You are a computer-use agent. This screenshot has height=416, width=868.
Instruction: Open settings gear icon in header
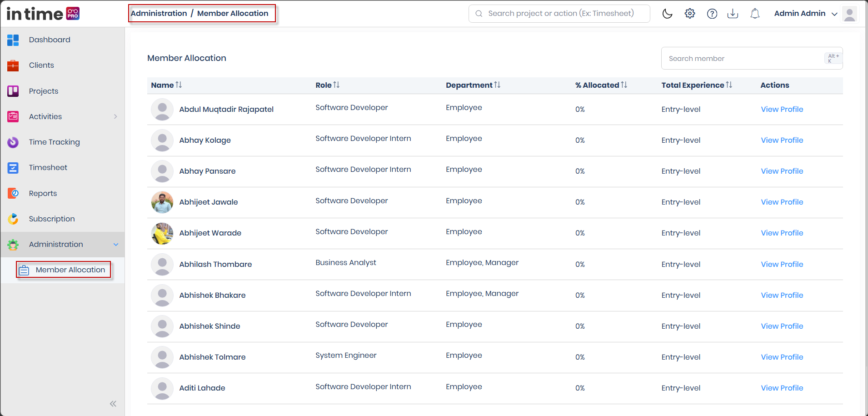coord(690,14)
